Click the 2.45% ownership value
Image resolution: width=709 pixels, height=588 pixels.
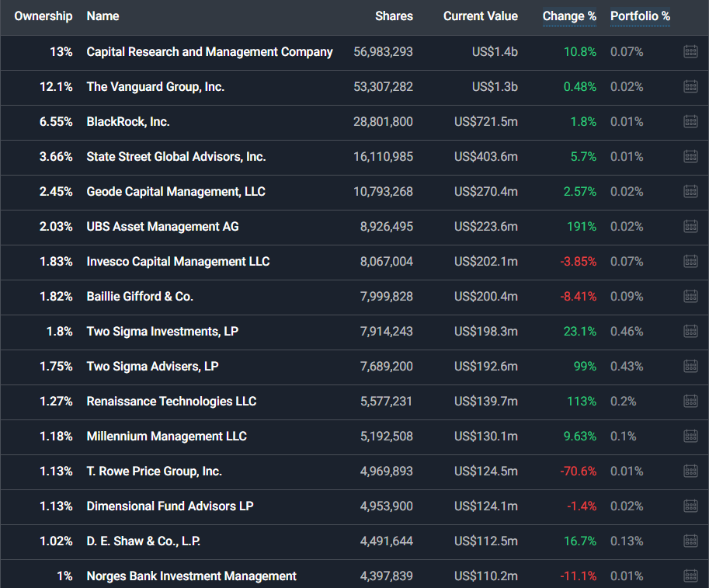[x=56, y=192]
